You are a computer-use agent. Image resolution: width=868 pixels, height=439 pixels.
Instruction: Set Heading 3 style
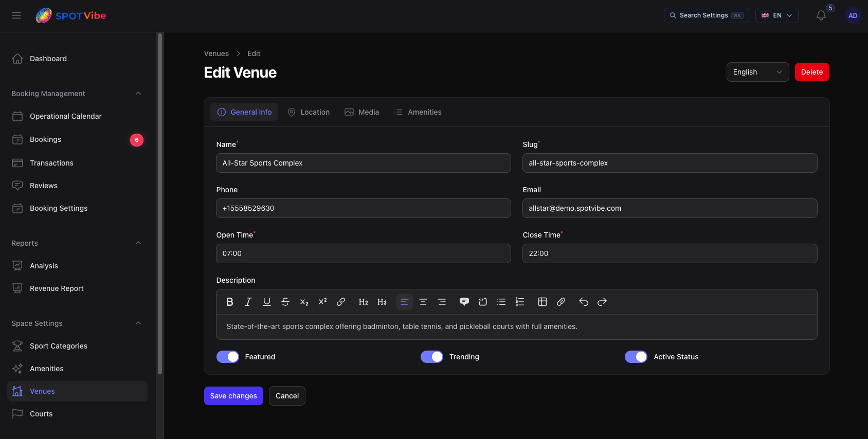click(x=382, y=302)
